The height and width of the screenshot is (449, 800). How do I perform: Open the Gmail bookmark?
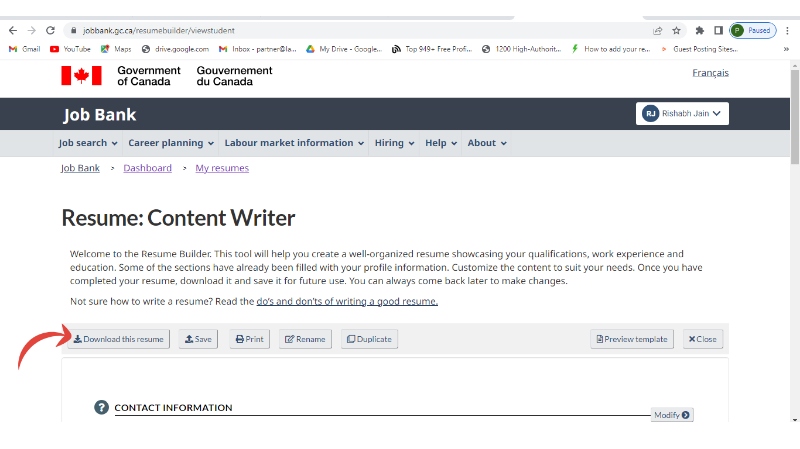(x=24, y=48)
